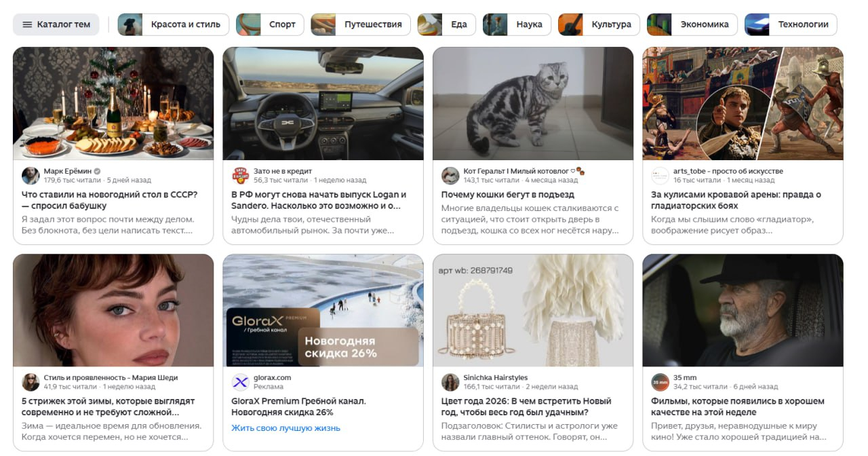
Task: Click the Жить свою лучшую жизнь link
Action: click(x=285, y=428)
